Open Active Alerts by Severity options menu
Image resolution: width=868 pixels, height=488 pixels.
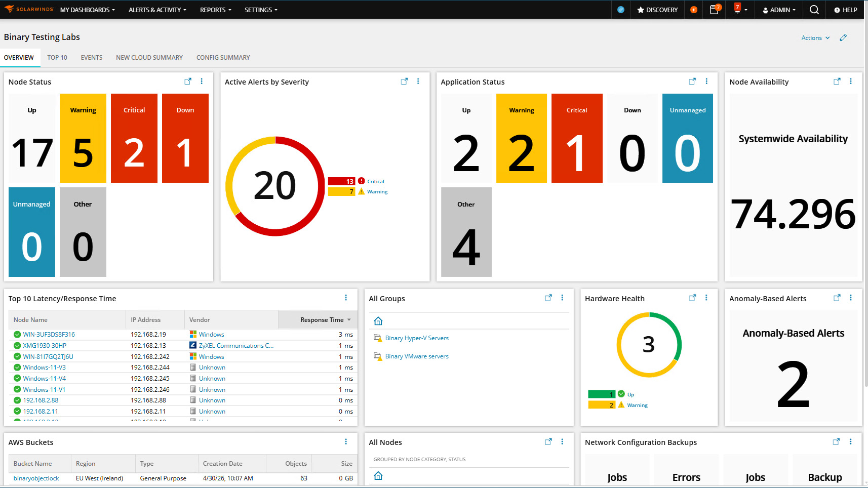coord(418,82)
